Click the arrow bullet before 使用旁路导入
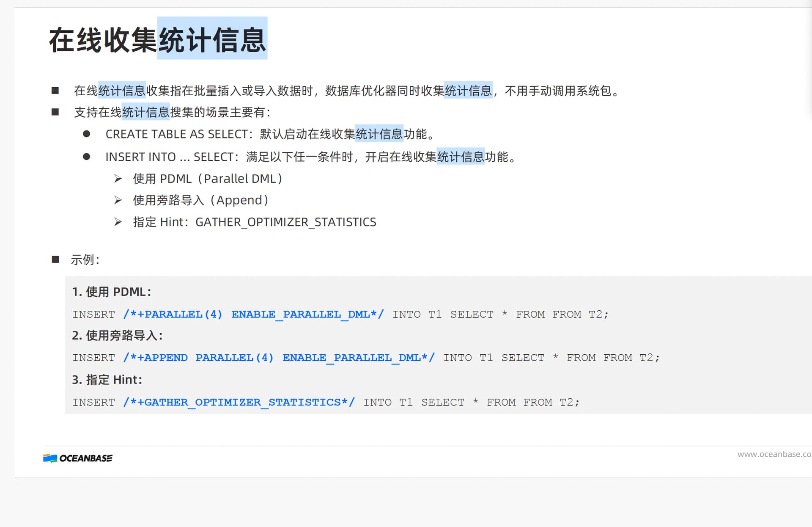This screenshot has height=527, width=812. (118, 200)
